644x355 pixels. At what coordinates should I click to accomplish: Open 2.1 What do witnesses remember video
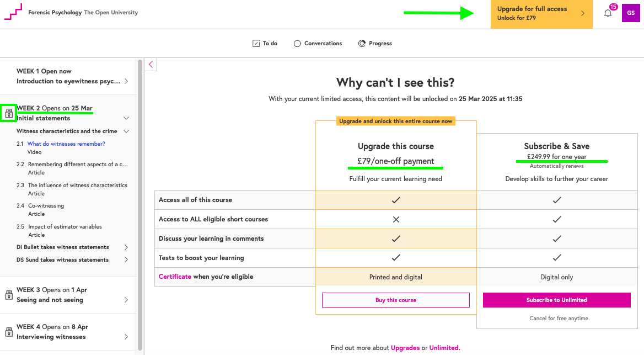click(x=66, y=144)
